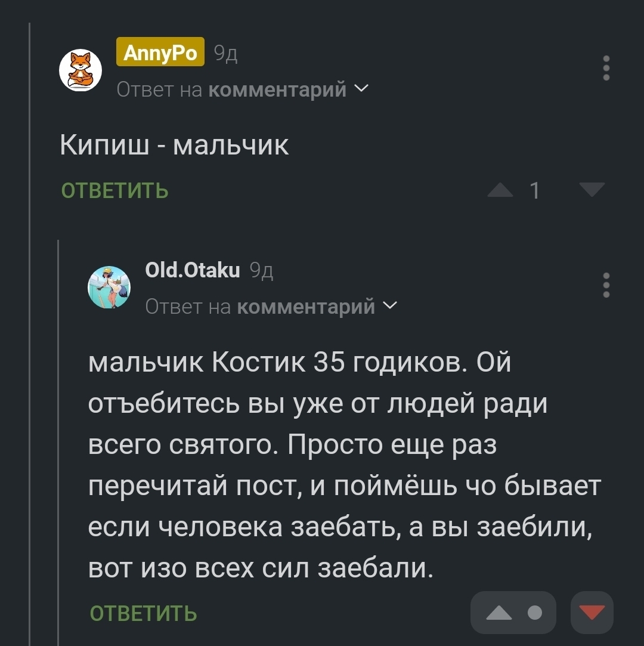This screenshot has height=646, width=644.
Task: Click the rating count on AnnyPo's comment
Action: (535, 191)
